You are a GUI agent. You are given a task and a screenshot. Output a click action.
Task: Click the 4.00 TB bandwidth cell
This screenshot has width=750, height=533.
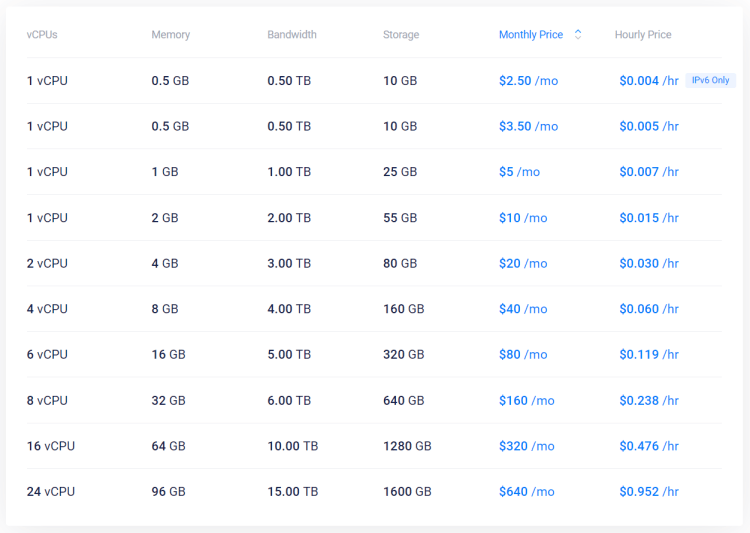289,309
